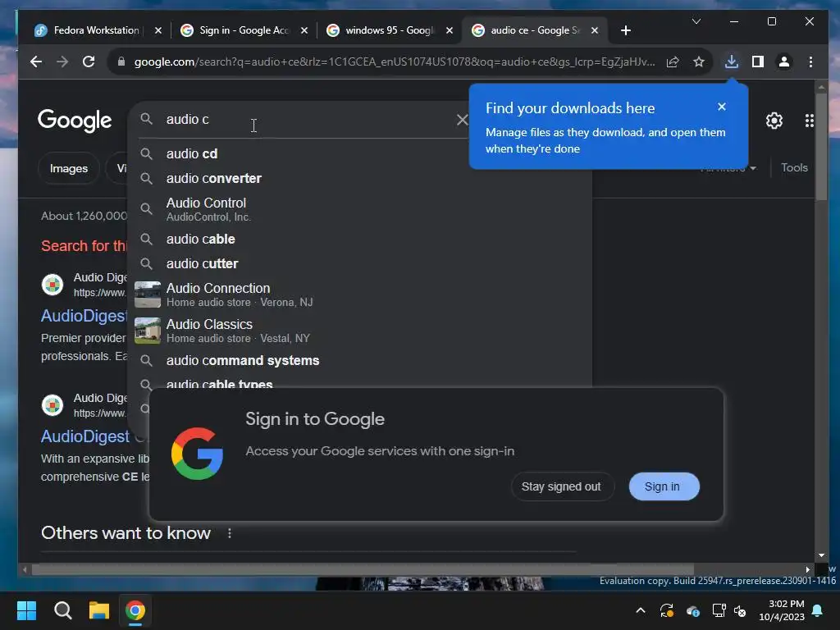Image resolution: width=840 pixels, height=630 pixels.
Task: Share this page via the share icon
Action: pyautogui.click(x=673, y=62)
